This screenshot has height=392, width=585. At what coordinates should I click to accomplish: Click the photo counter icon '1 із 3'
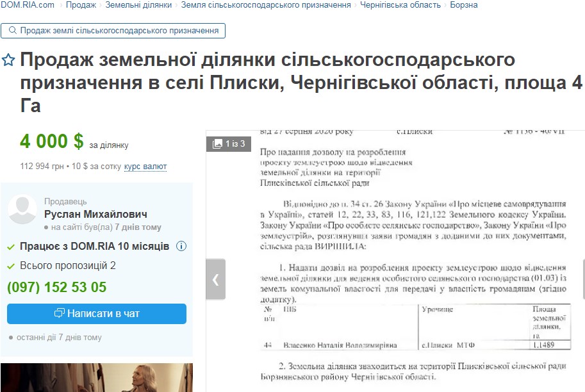229,144
